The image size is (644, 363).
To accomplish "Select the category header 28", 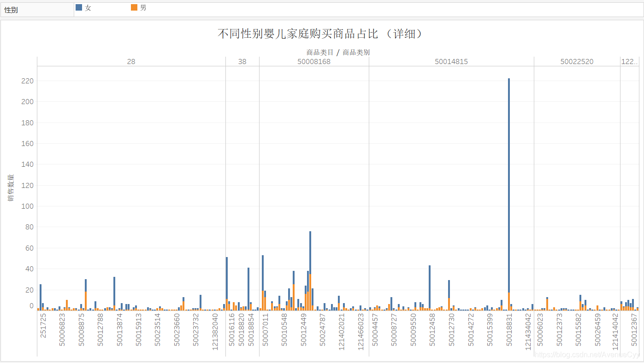I will click(131, 61).
